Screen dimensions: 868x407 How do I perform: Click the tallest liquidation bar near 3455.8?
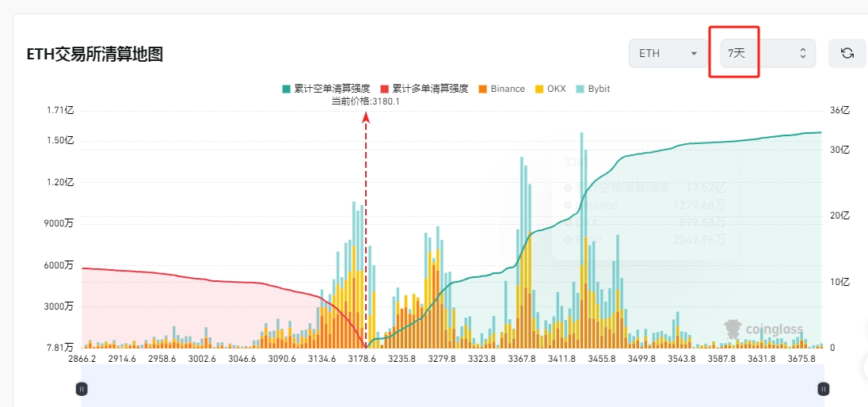point(582,238)
